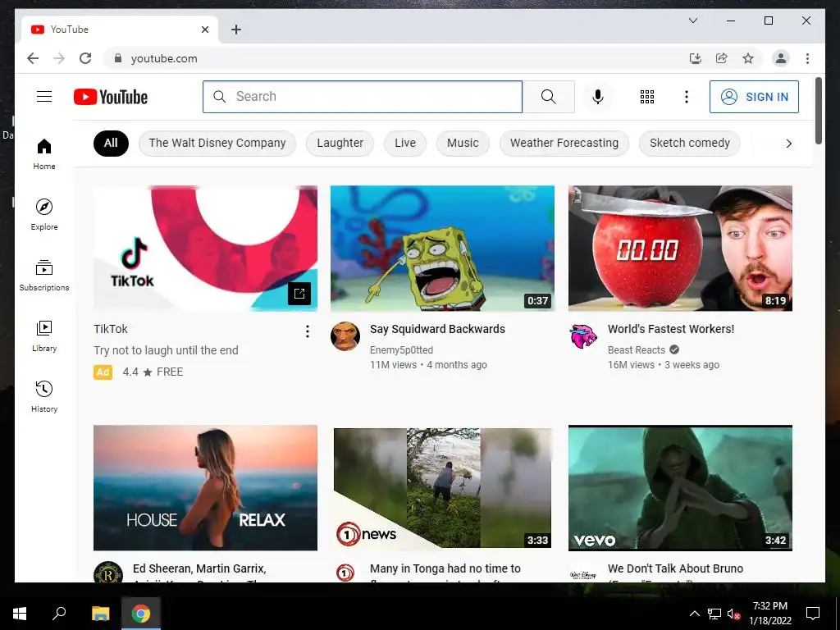The height and width of the screenshot is (630, 840).
Task: Play the House Relax thumbnail
Action: (205, 487)
